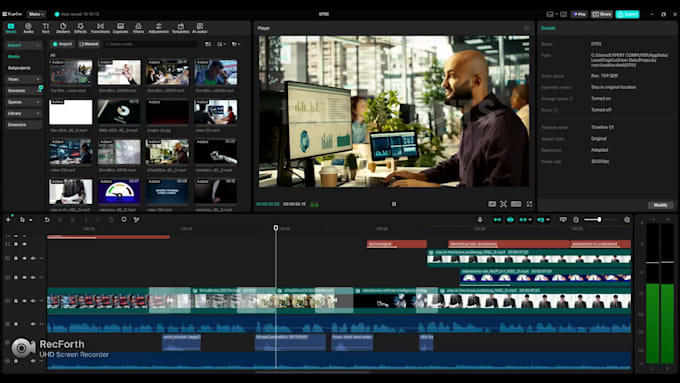This screenshot has width=680, height=383.
Task: Open the player aspect ratio button
Action: tap(516, 204)
